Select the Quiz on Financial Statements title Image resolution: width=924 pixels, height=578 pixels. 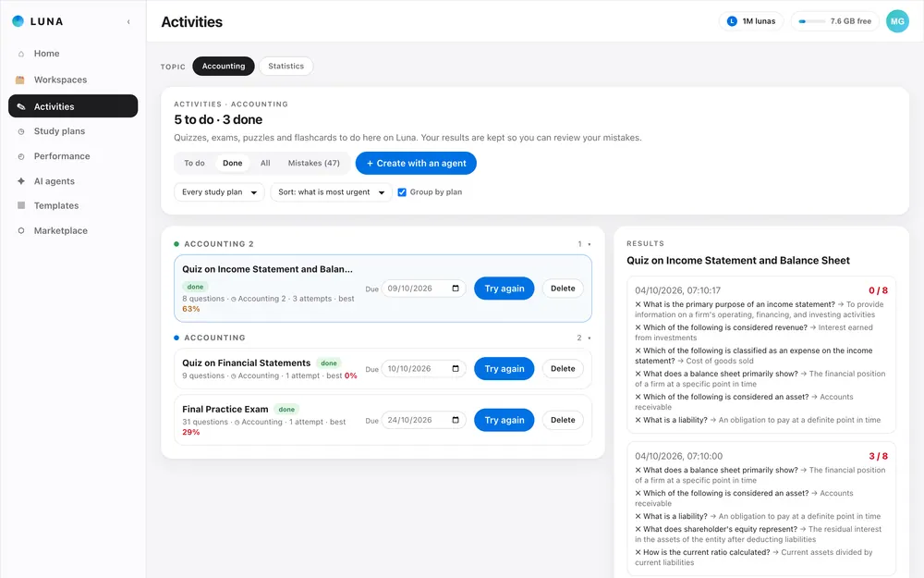[247, 363]
